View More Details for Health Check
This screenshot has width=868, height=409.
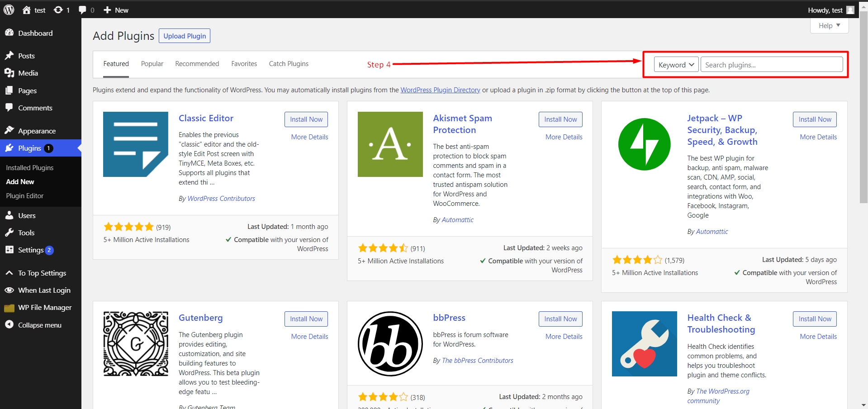[x=818, y=337]
